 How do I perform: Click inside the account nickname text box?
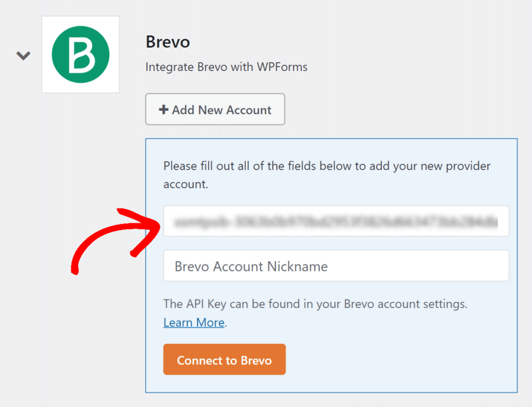pyautogui.click(x=336, y=265)
